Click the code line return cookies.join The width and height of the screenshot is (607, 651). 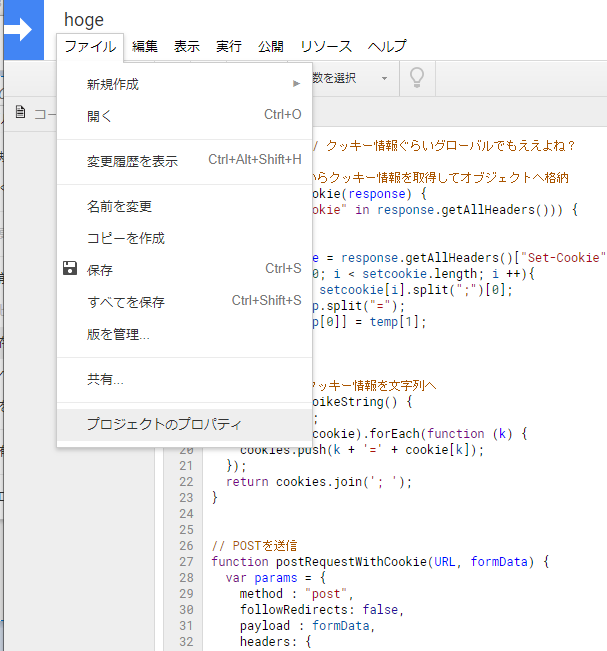pos(319,482)
